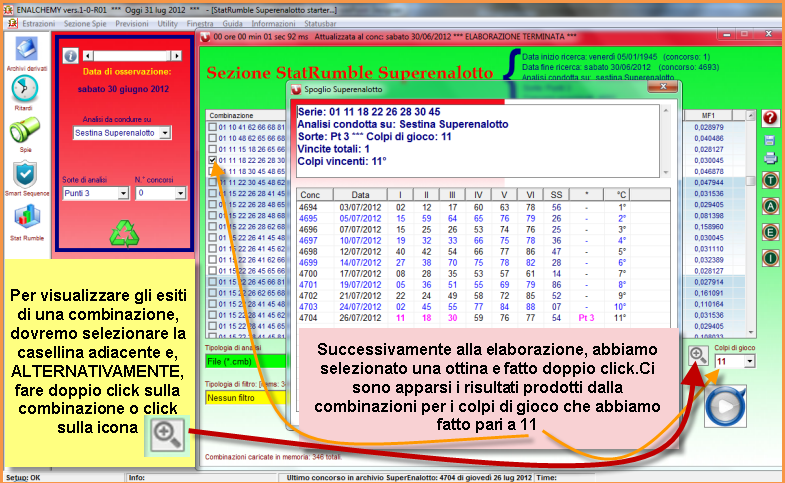Screen dimensions: 785x483
Task: Click the printer icon
Action: 770,158
